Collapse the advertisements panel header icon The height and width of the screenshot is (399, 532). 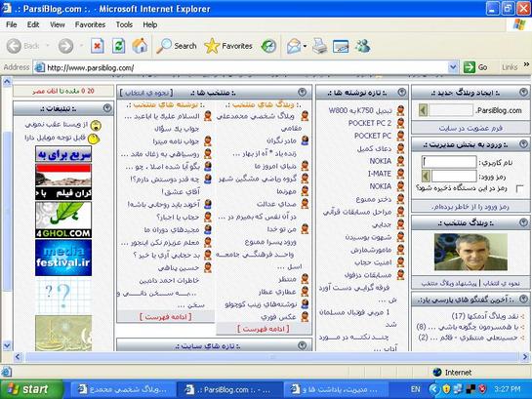point(107,108)
